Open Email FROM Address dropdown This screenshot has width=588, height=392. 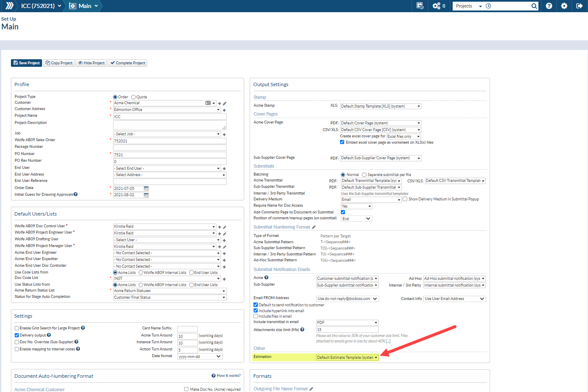[x=348, y=299]
